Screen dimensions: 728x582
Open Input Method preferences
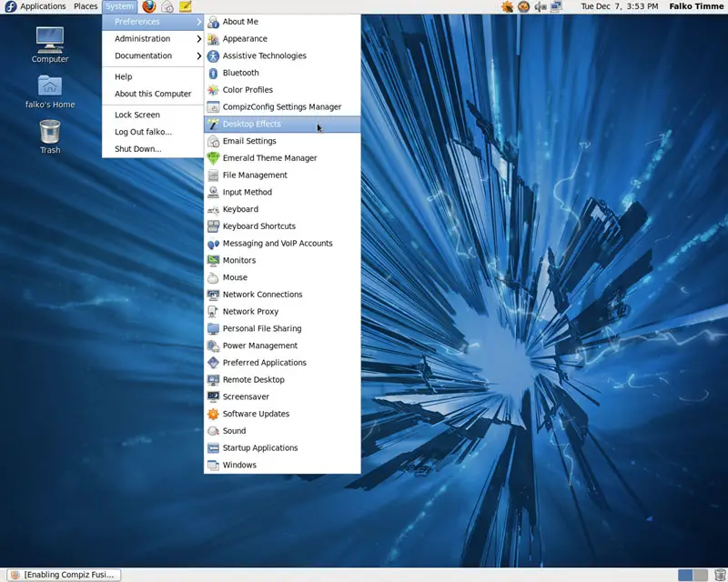click(282, 192)
